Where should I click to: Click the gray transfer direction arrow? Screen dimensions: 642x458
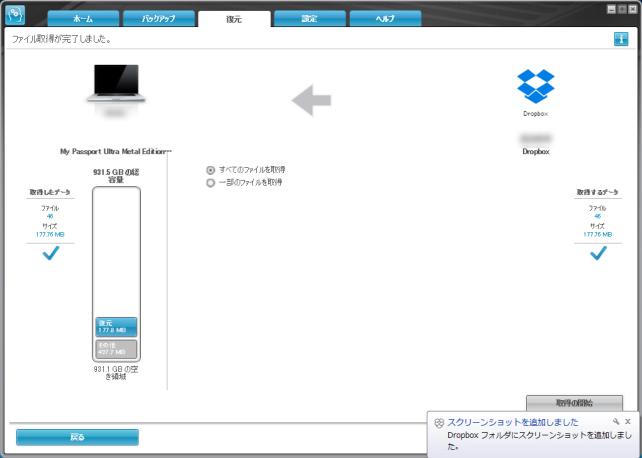point(312,100)
